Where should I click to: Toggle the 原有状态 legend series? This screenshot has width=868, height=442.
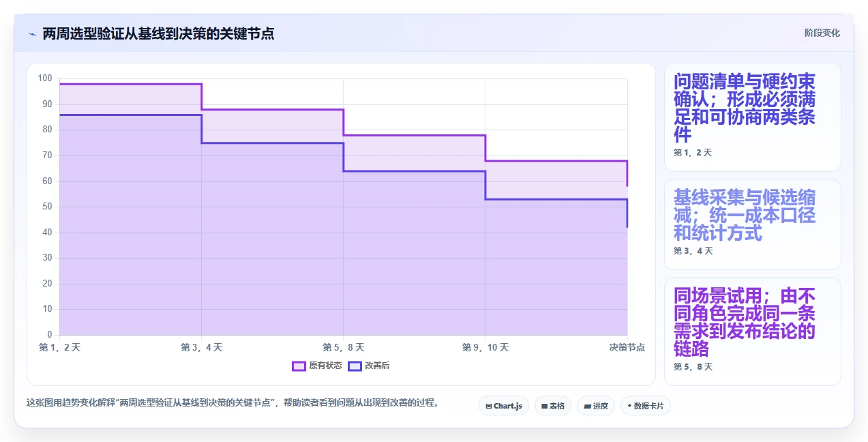click(x=317, y=366)
